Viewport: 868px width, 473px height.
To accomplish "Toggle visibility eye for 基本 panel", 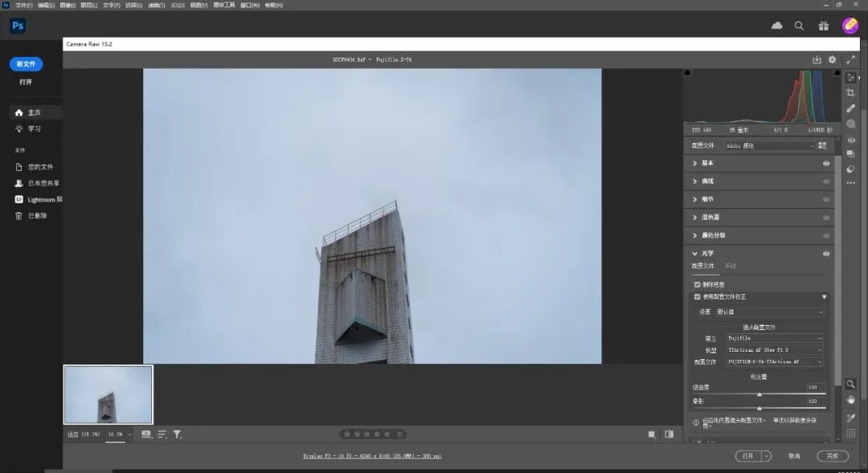I will [826, 163].
